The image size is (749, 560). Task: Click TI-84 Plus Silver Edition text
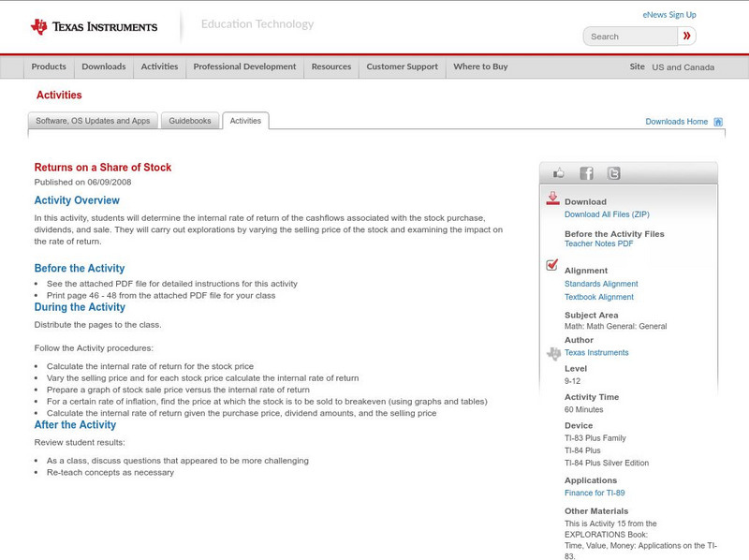(607, 463)
